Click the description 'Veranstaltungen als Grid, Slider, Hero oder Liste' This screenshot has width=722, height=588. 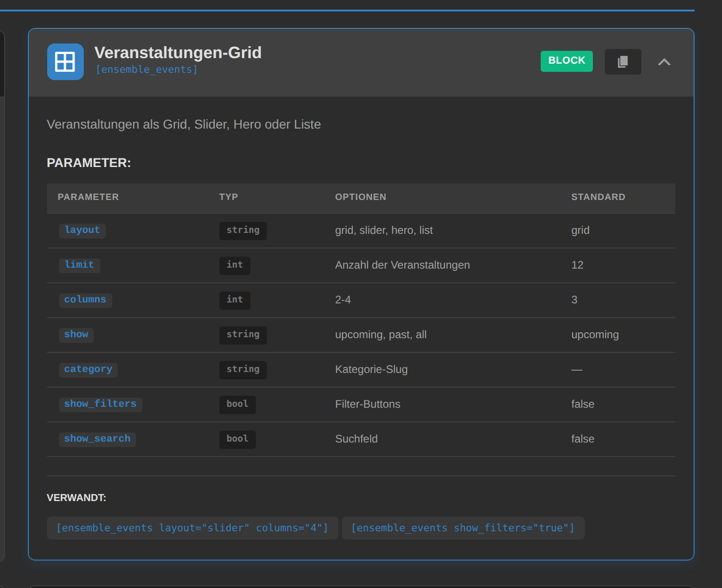(x=184, y=124)
